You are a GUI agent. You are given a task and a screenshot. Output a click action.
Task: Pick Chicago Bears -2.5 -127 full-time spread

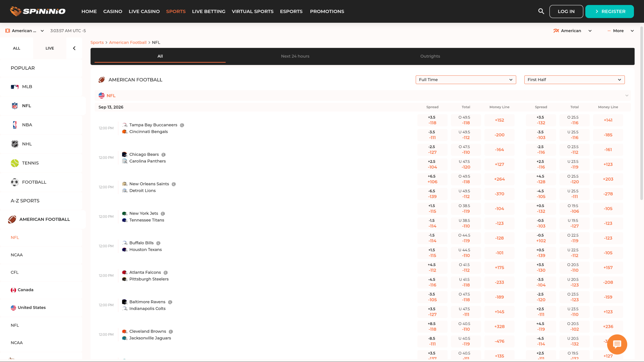(x=432, y=150)
